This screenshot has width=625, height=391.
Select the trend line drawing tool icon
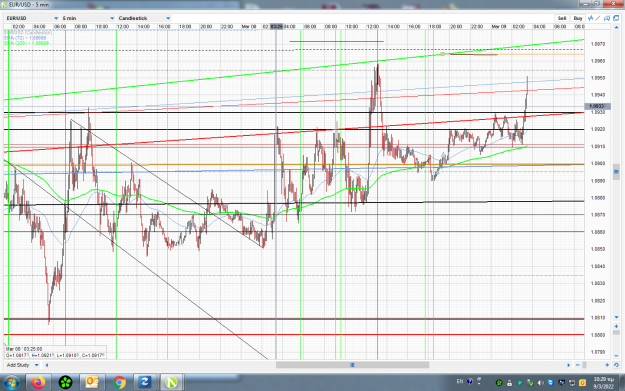(x=599, y=18)
